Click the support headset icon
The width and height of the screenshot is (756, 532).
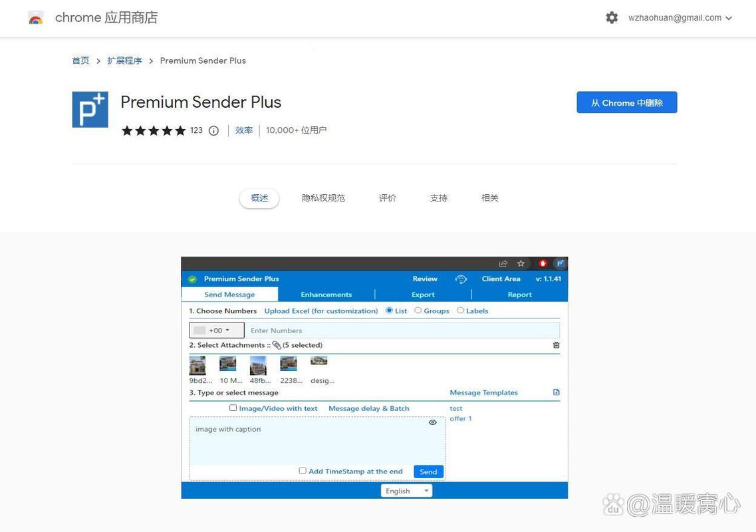(x=461, y=279)
